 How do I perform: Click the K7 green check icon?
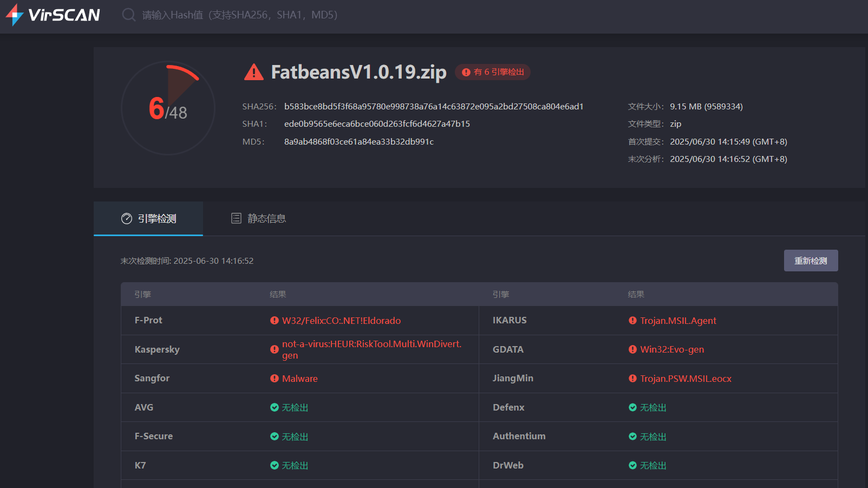(x=275, y=465)
